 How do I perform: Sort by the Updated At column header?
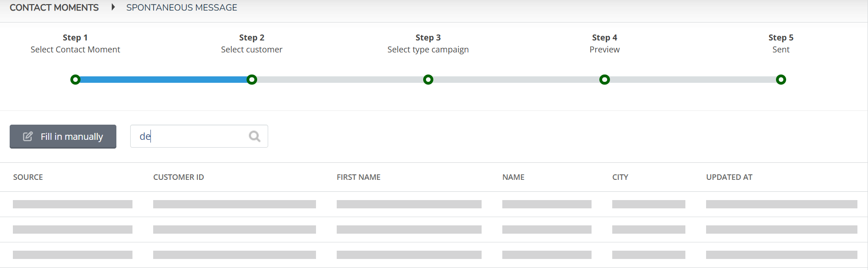[x=729, y=177]
